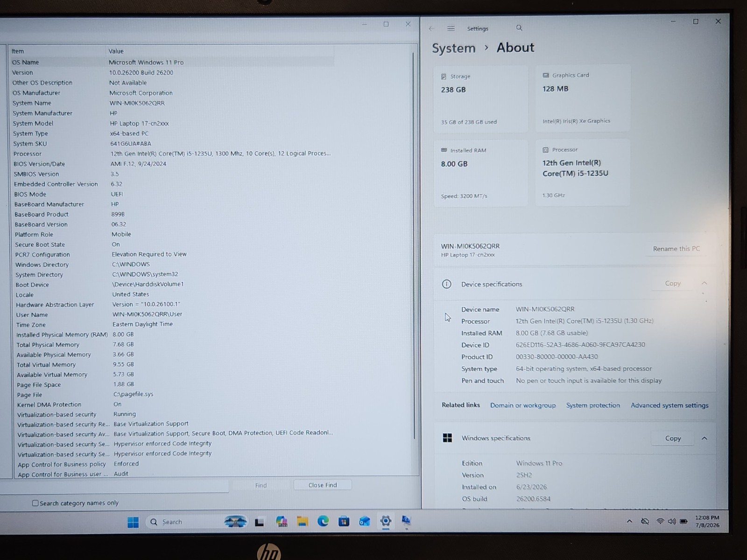Click the Settings search magnifier icon
Viewport: 747px width, 560px height.
519,28
